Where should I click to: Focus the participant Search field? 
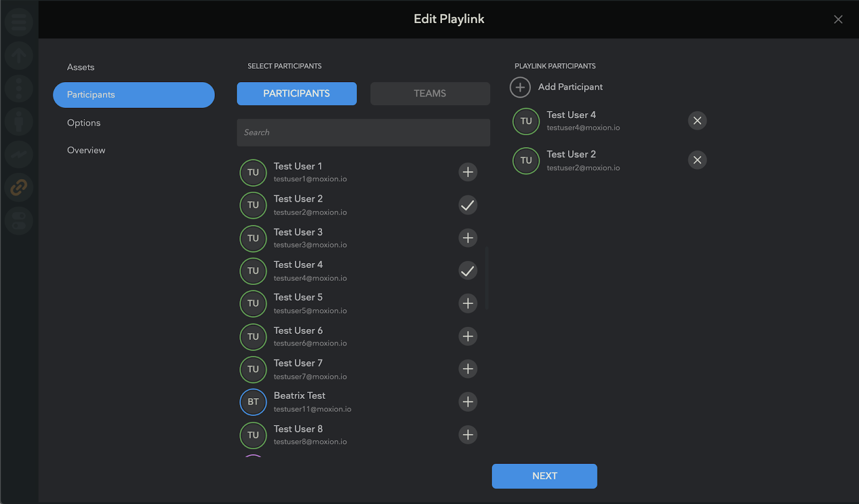363,133
